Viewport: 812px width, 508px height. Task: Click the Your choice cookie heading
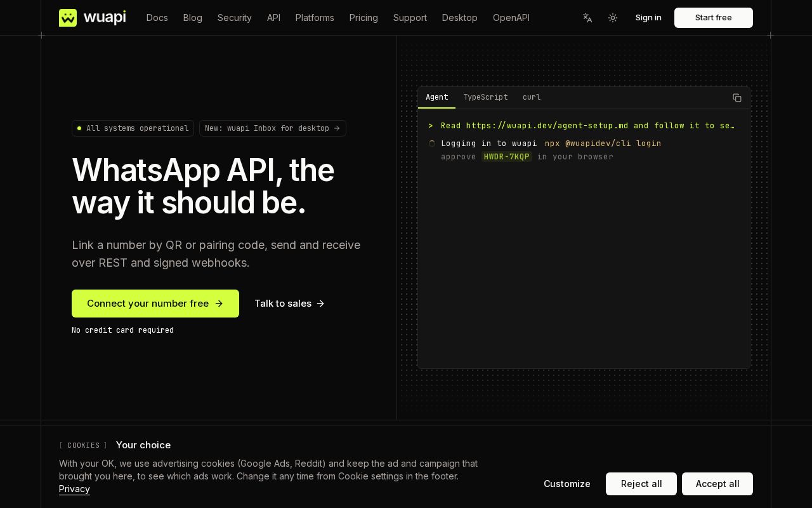143,445
